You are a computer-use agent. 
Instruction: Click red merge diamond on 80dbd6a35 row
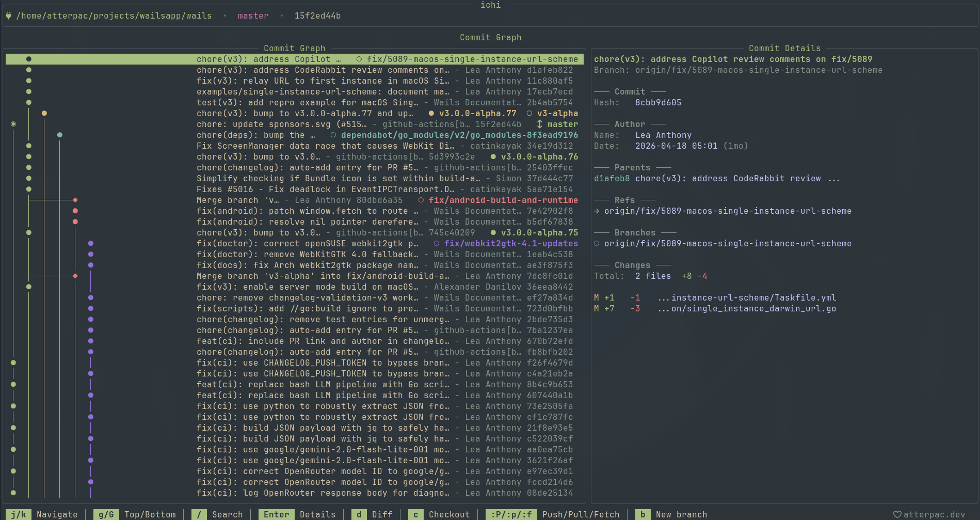point(75,200)
